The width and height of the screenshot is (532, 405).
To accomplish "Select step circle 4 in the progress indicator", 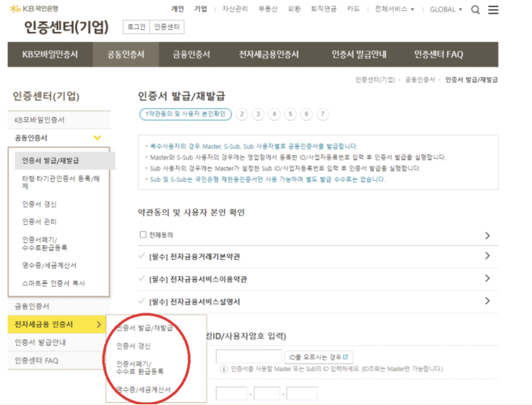I will 274,114.
